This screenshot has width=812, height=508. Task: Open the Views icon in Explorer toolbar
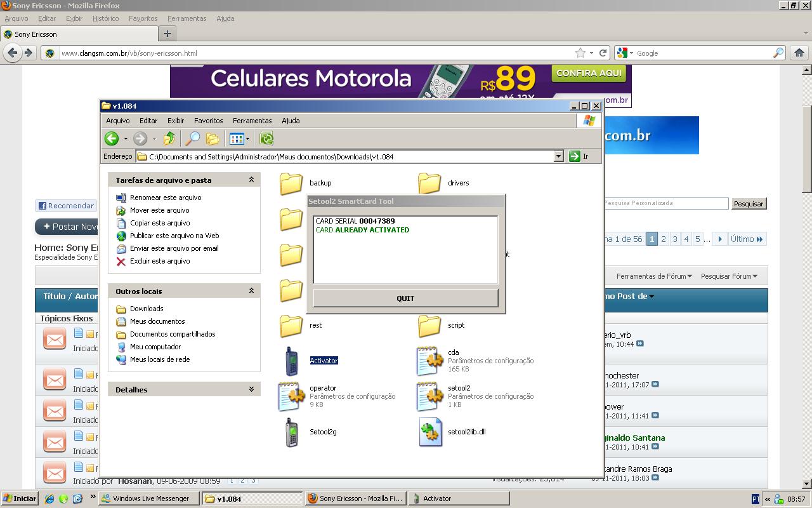click(237, 138)
